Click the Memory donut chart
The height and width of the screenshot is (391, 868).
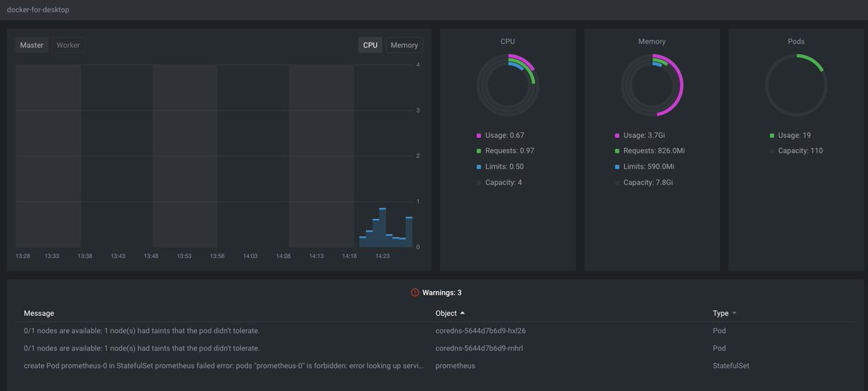click(x=652, y=85)
